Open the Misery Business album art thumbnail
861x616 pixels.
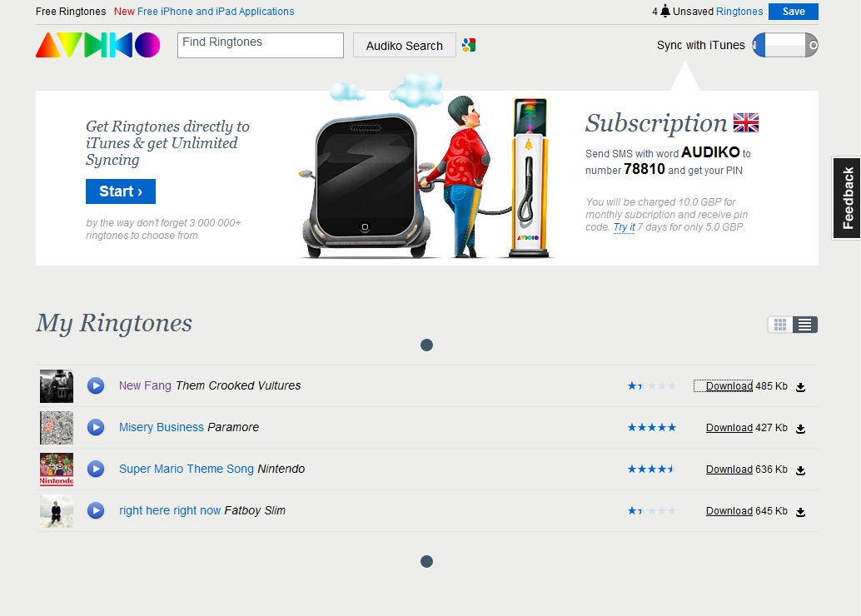[57, 428]
